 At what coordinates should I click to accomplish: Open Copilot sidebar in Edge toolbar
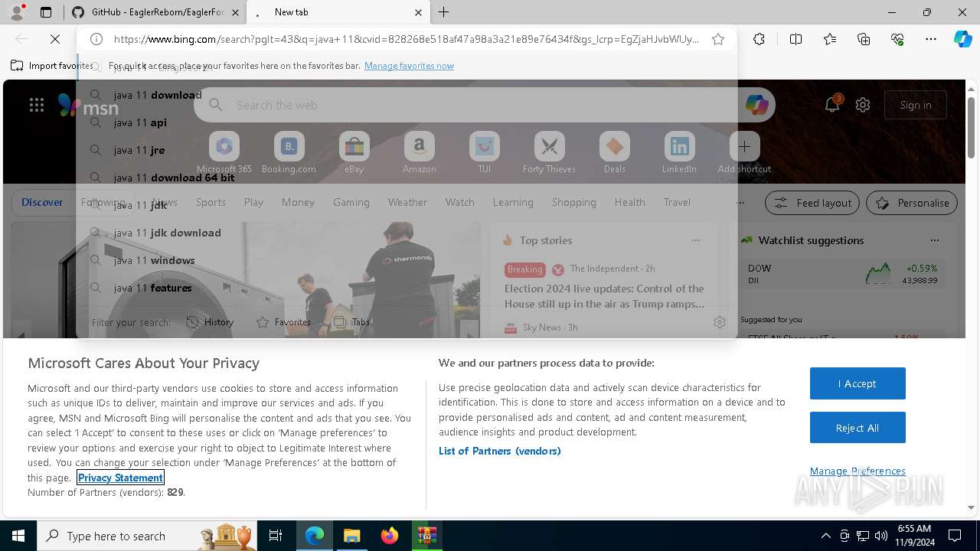(x=962, y=39)
